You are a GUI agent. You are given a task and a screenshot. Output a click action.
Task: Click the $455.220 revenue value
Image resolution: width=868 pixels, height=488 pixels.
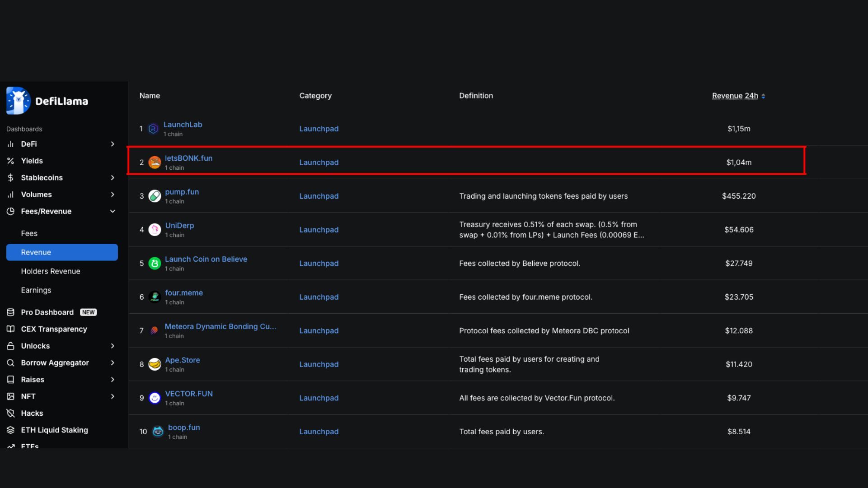click(x=739, y=196)
